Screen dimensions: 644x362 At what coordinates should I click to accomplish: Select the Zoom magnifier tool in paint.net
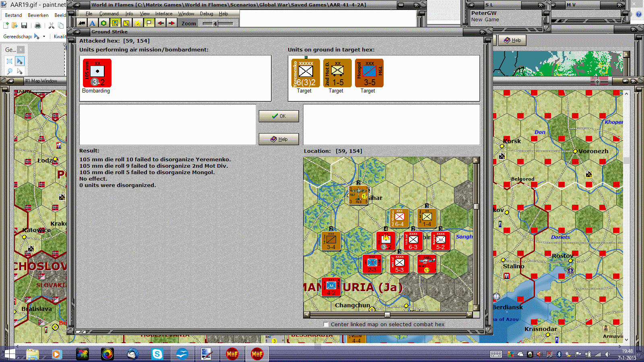coord(10,71)
